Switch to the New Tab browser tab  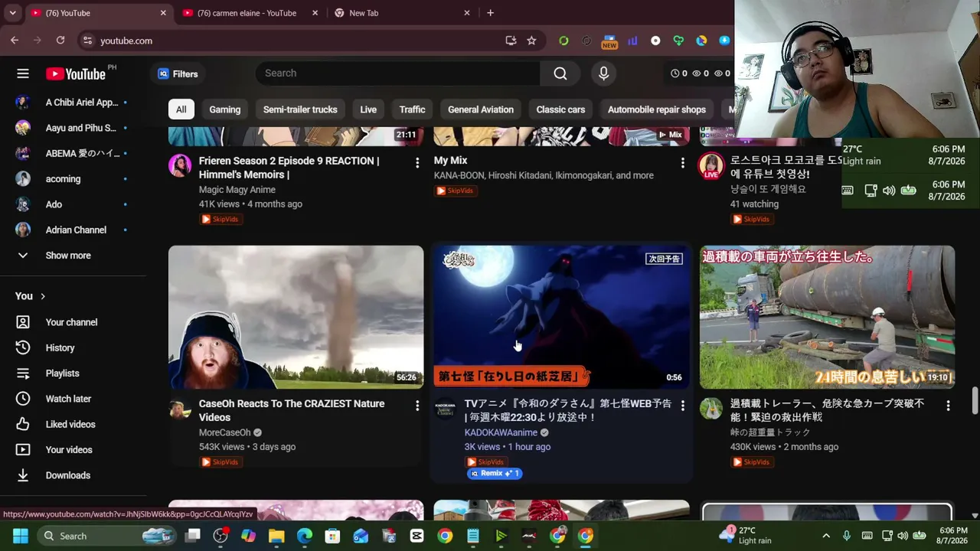(402, 13)
